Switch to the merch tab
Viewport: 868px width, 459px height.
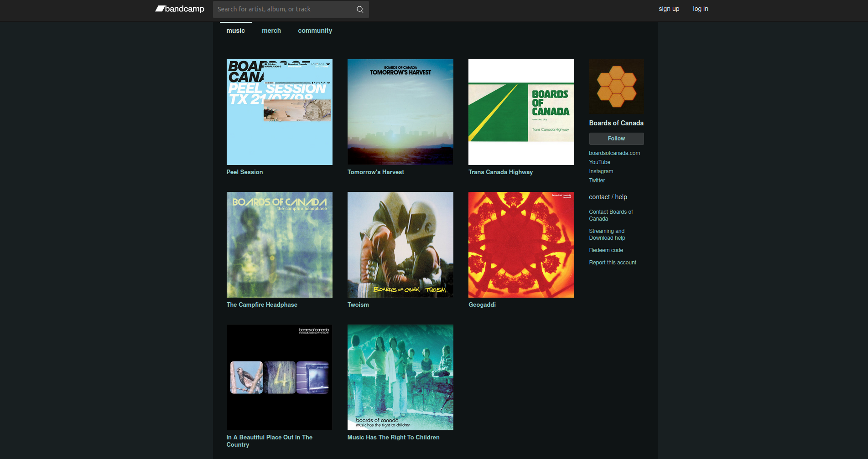click(271, 31)
